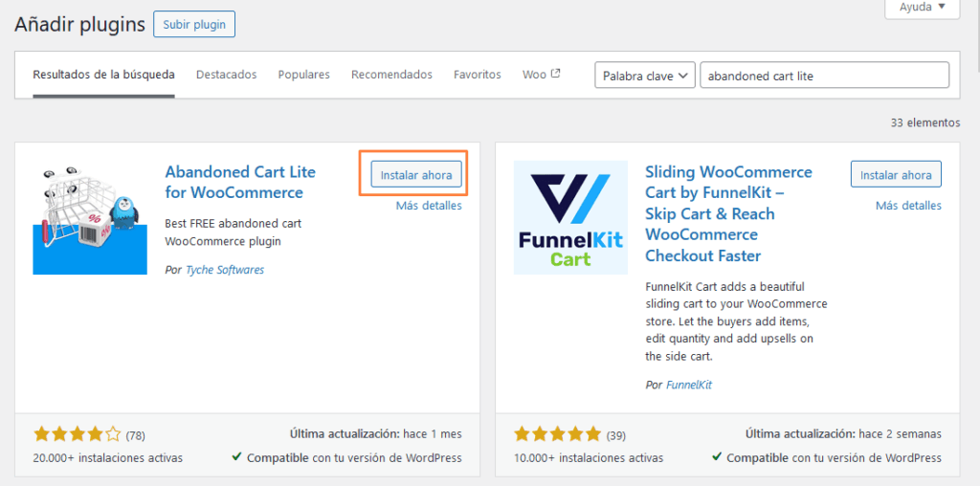Click the Abandoned Cart Lite star rating
This screenshot has width=980, height=486.
coord(77,434)
